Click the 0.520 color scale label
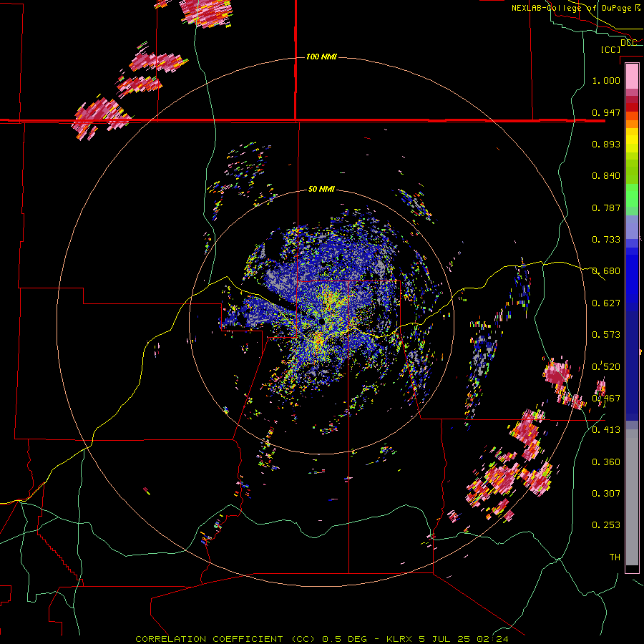The width and height of the screenshot is (644, 644). point(606,367)
